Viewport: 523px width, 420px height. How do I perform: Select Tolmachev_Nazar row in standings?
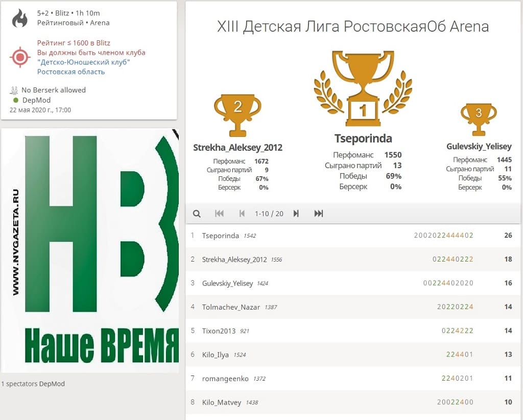tap(231, 307)
